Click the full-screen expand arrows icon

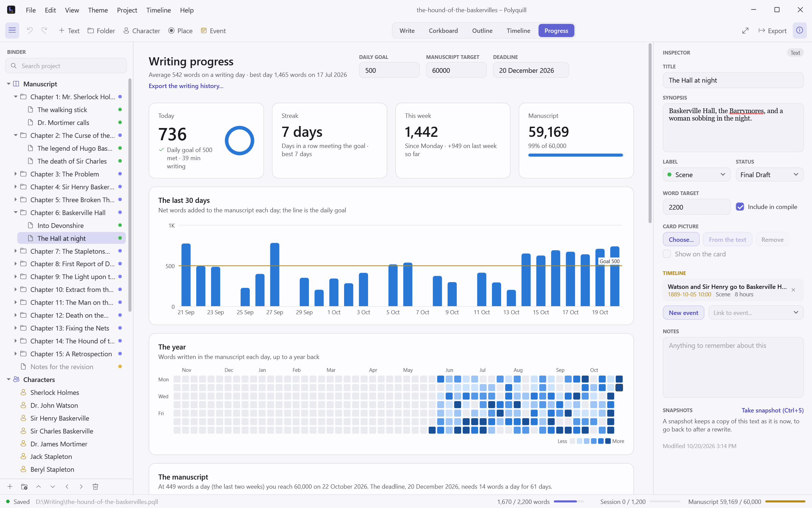[x=745, y=30]
